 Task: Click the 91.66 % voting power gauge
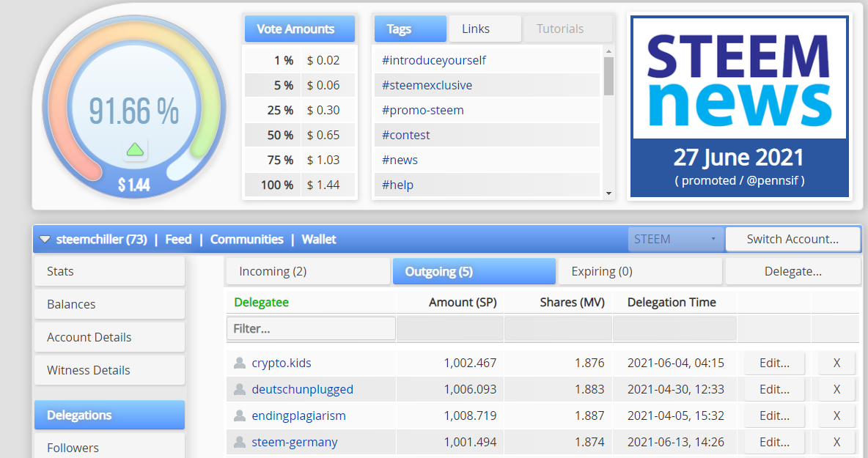pos(134,107)
